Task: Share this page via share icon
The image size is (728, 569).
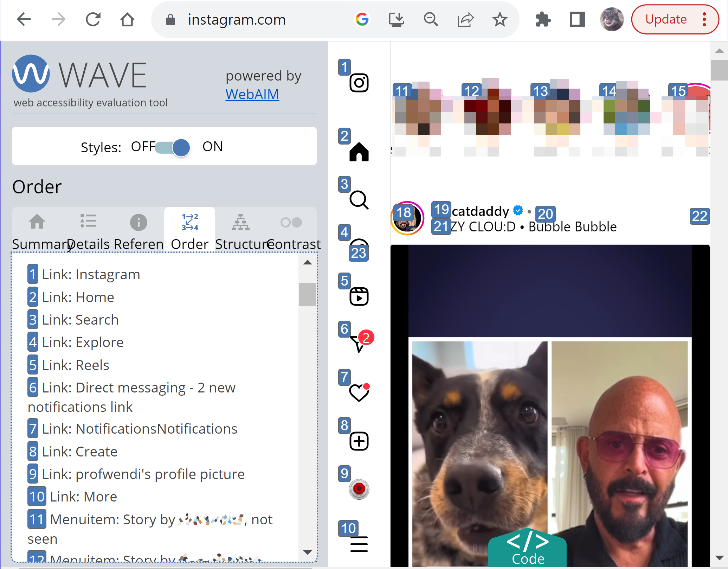Action: tap(465, 19)
